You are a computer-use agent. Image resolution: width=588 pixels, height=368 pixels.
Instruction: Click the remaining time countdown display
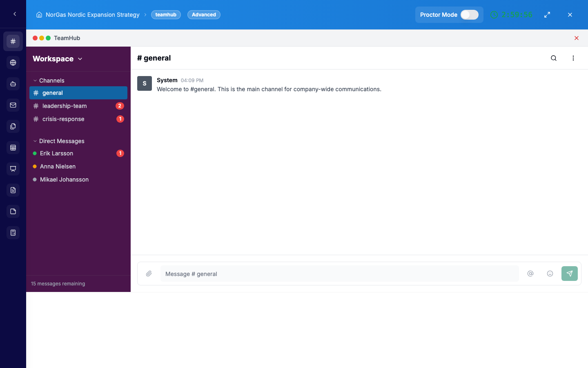[517, 15]
